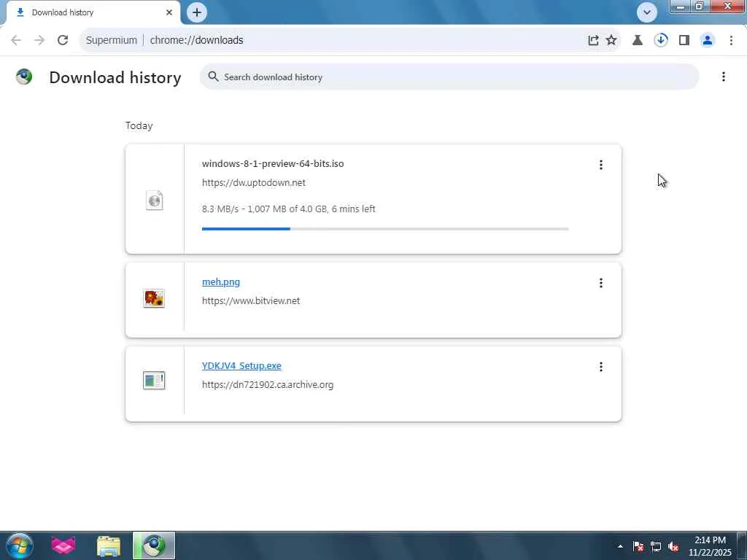Open the taskbar clock and date

click(710, 546)
